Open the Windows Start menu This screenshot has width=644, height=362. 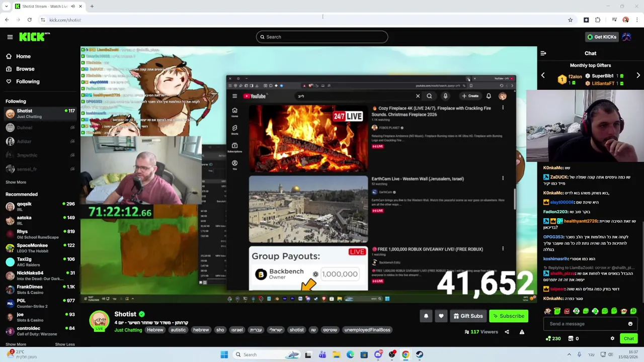click(224, 354)
